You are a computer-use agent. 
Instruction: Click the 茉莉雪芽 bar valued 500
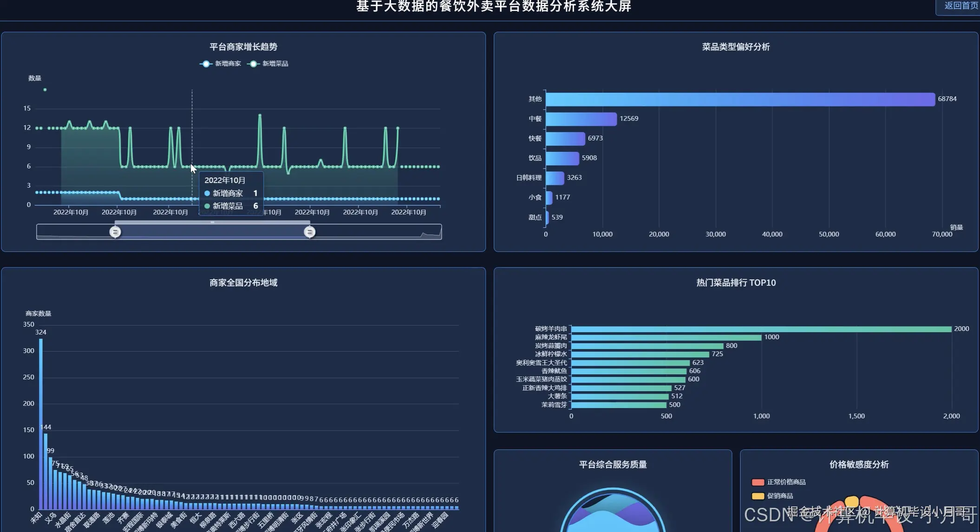pos(618,405)
